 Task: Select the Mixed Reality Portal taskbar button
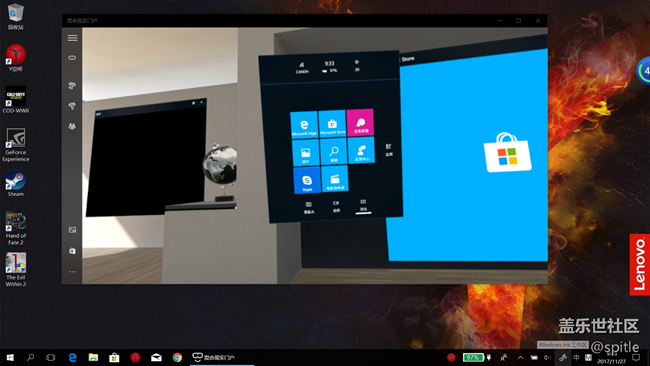coord(222,357)
